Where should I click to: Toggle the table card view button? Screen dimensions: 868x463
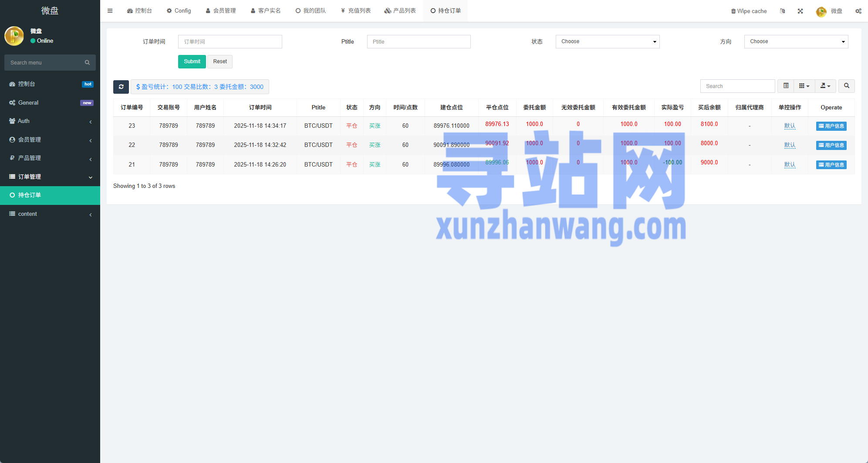(786, 86)
